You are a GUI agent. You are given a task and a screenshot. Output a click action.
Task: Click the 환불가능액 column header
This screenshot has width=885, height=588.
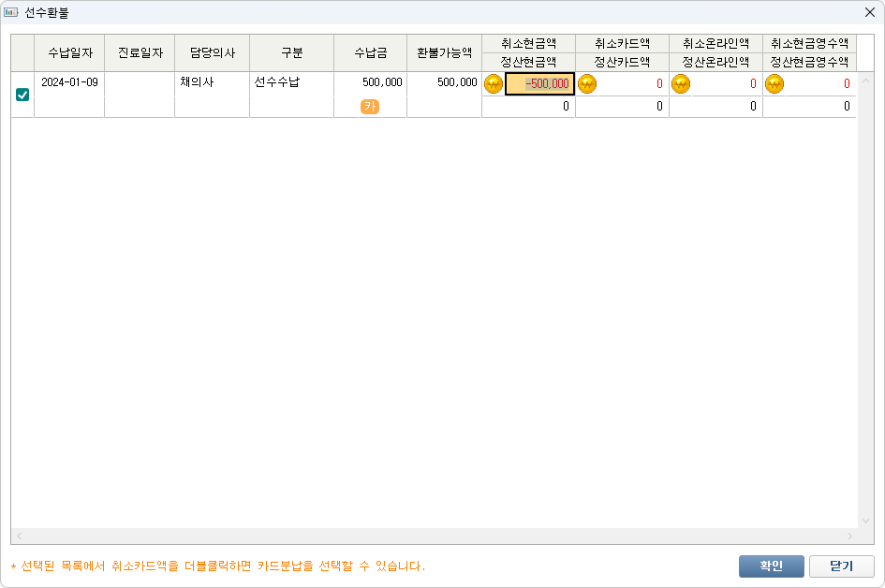click(x=444, y=52)
